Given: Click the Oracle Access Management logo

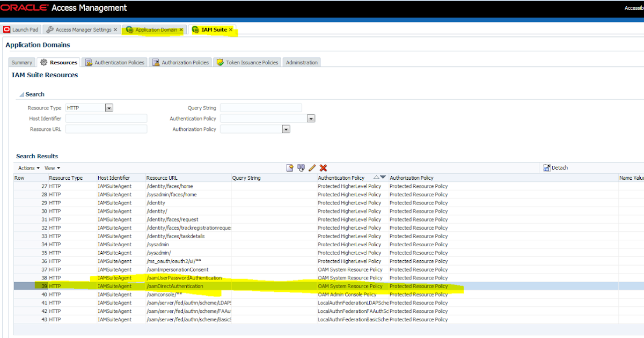Looking at the screenshot, I should (x=64, y=8).
